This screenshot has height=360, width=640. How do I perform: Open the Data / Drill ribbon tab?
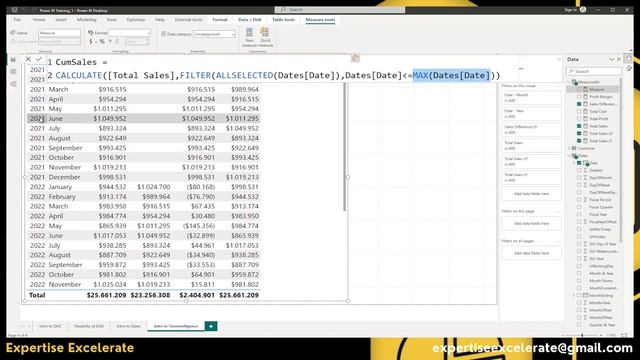coord(249,20)
